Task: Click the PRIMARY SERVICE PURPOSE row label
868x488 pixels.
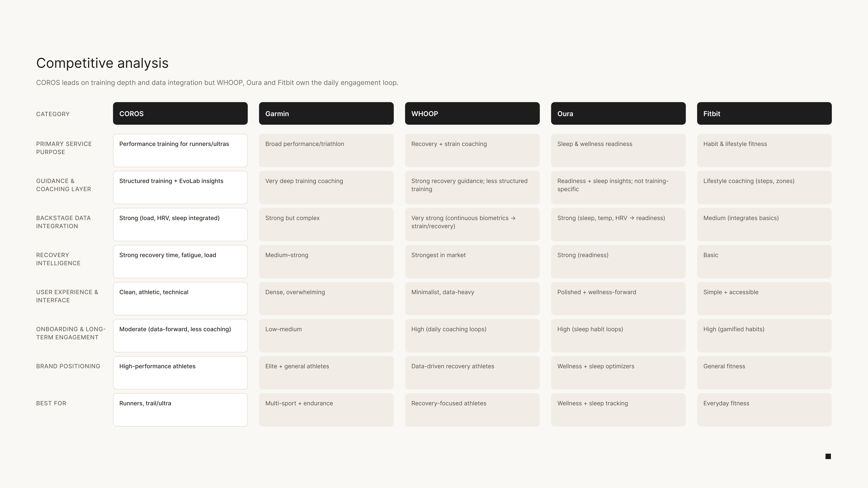Action: [x=64, y=148]
